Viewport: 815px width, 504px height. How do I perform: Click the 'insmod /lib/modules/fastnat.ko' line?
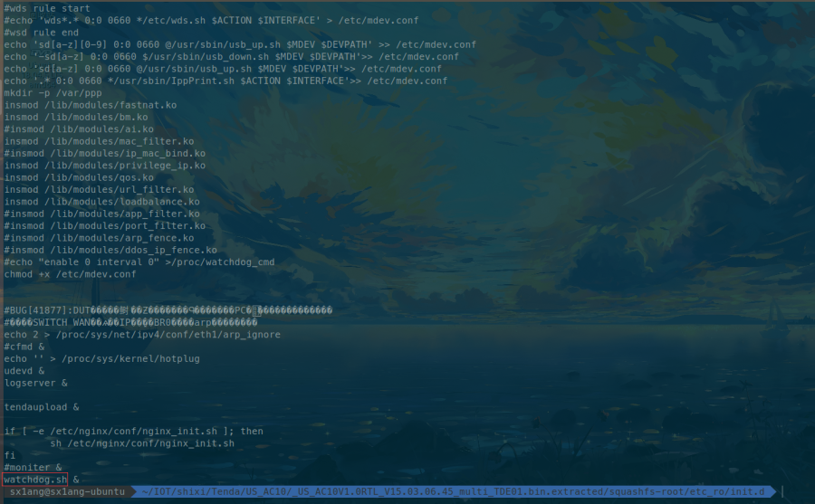click(90, 105)
